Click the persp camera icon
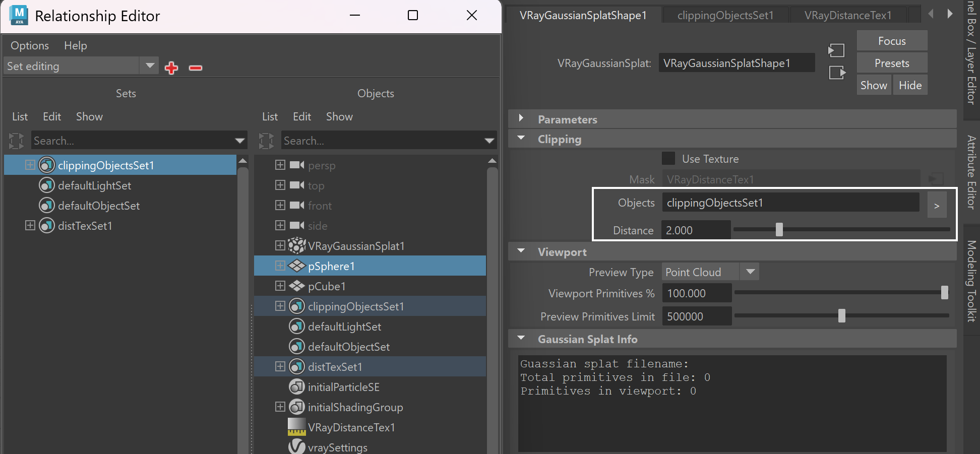This screenshot has height=454, width=980. tap(297, 165)
